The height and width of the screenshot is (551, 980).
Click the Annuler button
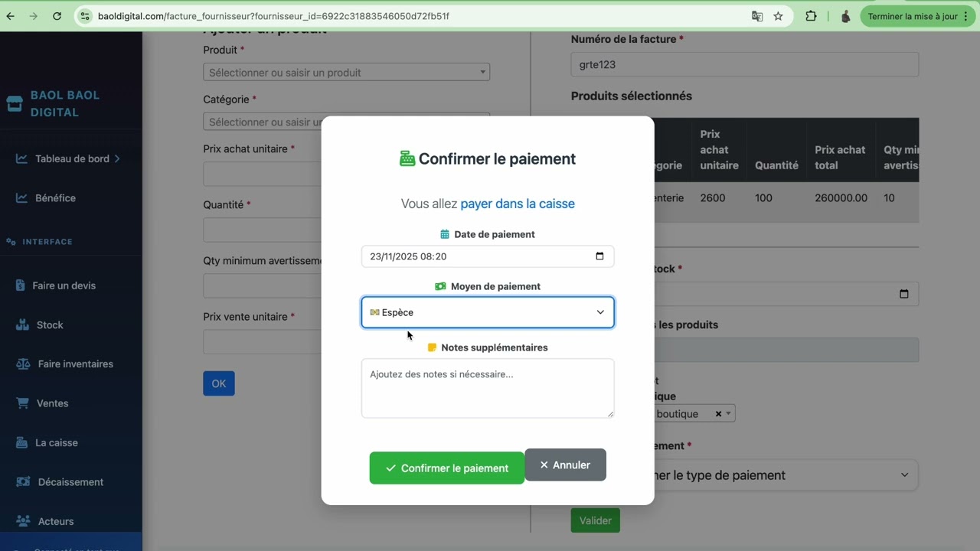coord(565,465)
